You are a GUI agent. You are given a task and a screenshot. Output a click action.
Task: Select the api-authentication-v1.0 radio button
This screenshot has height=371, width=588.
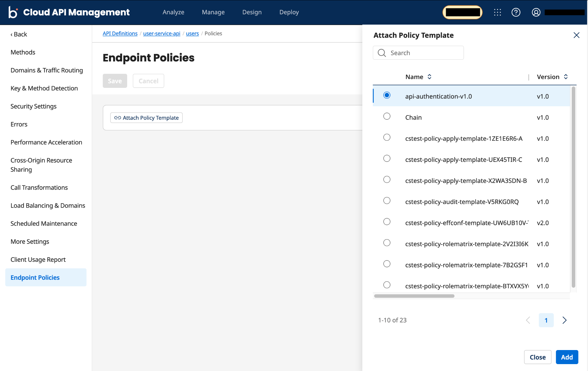coord(387,95)
